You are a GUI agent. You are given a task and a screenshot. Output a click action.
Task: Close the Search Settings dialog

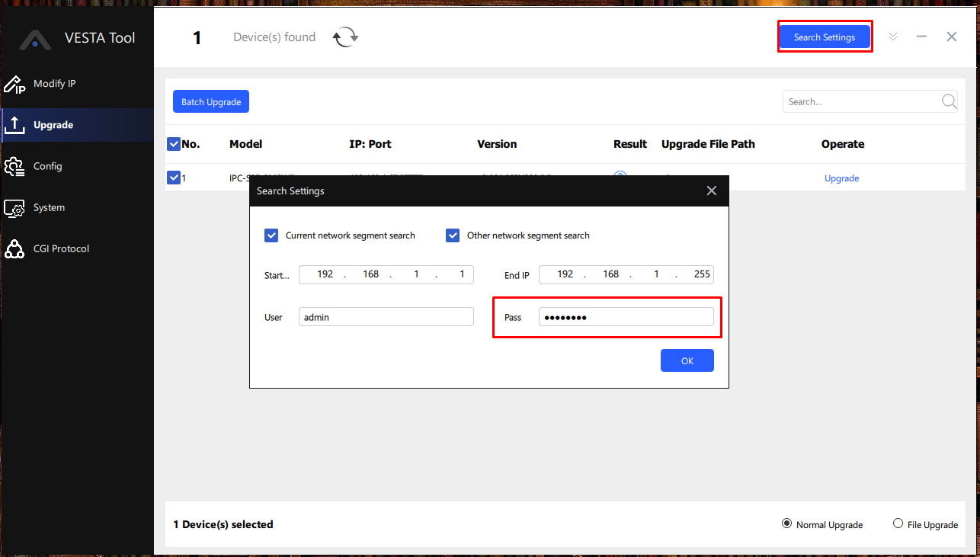pyautogui.click(x=711, y=191)
